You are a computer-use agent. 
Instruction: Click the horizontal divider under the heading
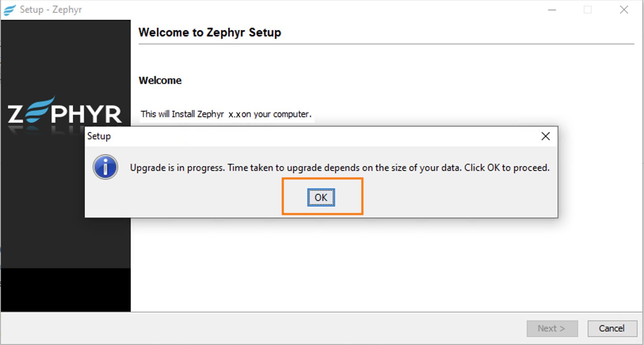(x=384, y=45)
